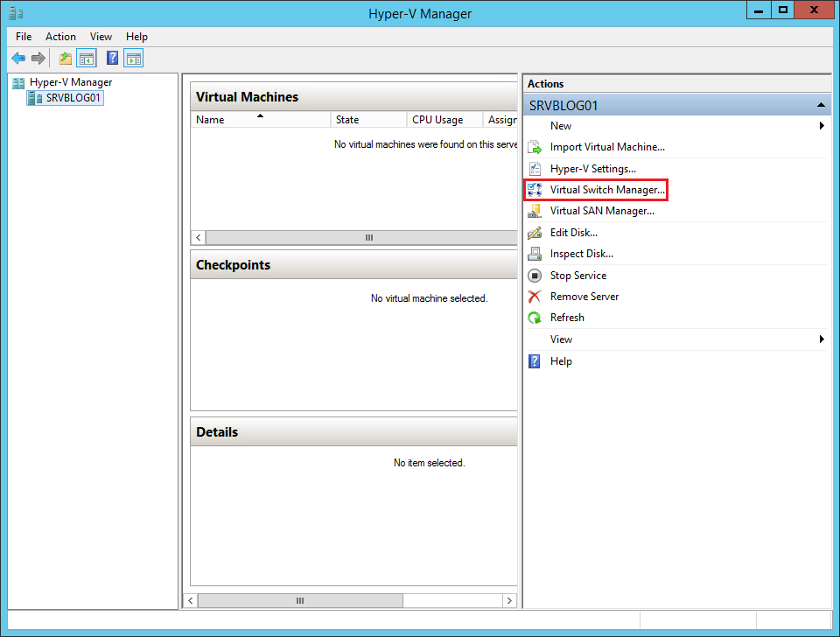Viewport: 840px width, 637px height.
Task: Collapse the SRVBLOG01 actions section
Action: (821, 104)
